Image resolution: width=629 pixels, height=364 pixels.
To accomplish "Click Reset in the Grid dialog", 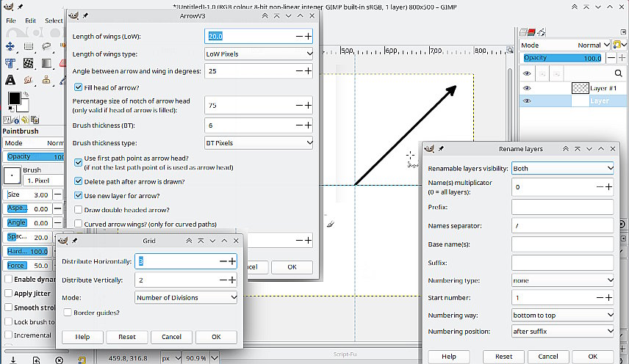I will [x=127, y=337].
